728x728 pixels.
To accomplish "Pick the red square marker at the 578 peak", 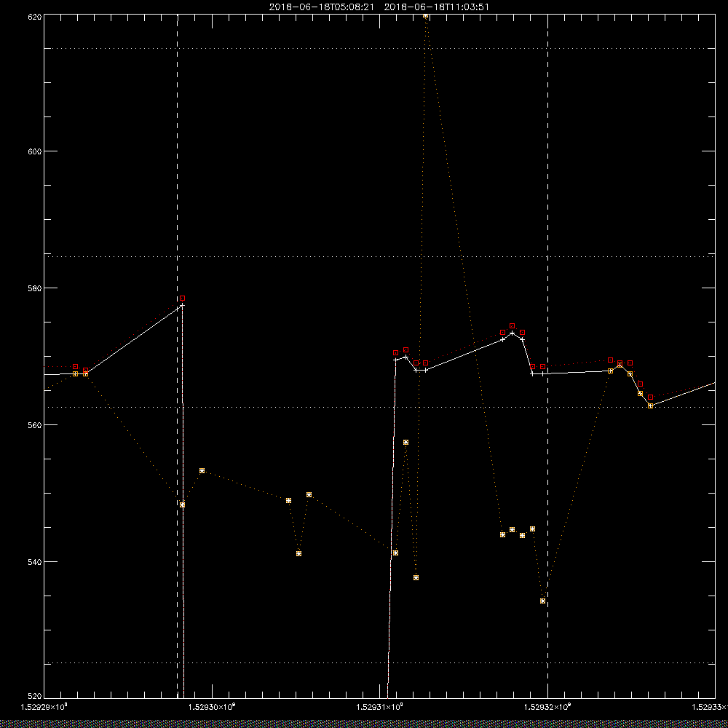I will (183, 298).
